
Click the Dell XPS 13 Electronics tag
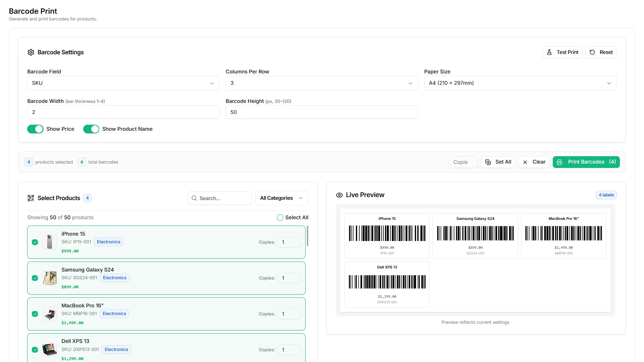[116, 350]
